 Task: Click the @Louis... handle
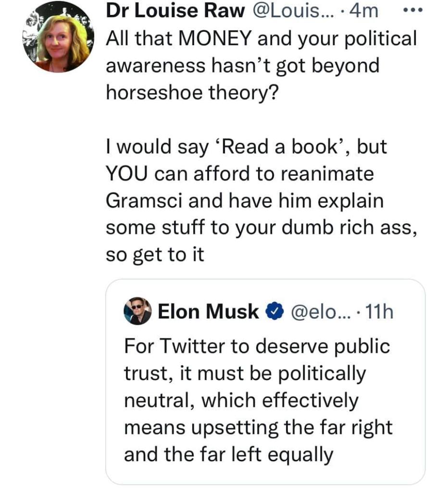287,11
